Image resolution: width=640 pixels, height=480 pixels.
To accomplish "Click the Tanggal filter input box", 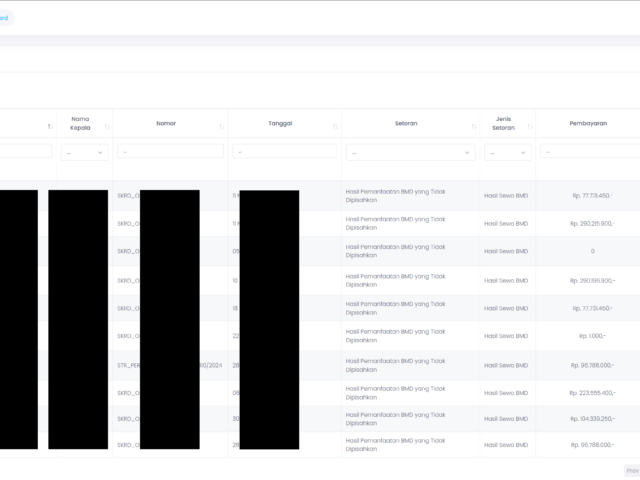I will [x=284, y=151].
